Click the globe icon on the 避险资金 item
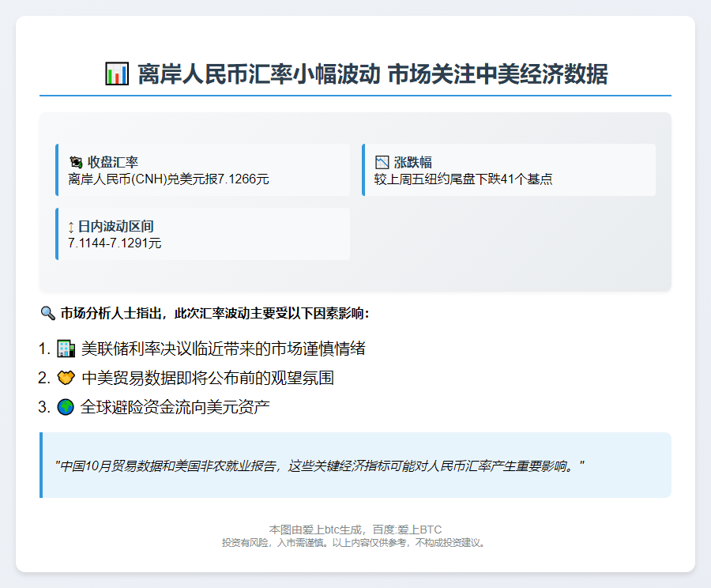 (64, 407)
